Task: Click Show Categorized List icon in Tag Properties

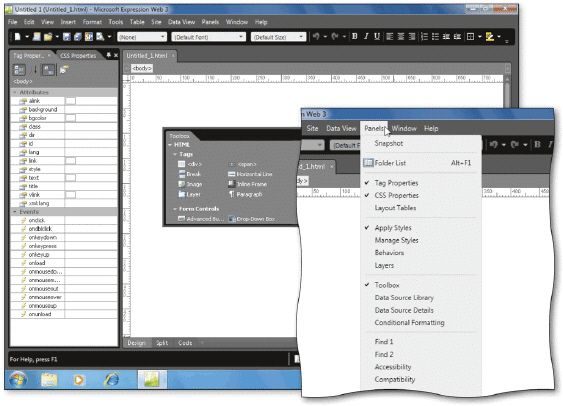Action: [x=19, y=70]
